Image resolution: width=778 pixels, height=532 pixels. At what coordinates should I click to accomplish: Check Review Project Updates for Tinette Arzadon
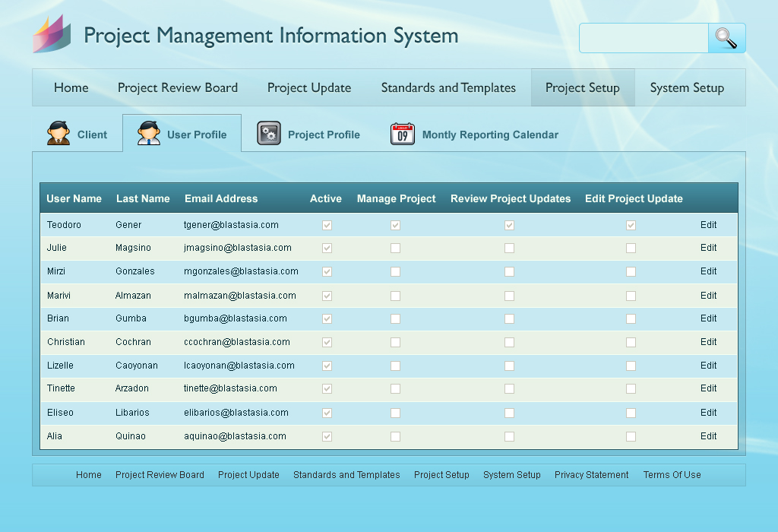(510, 389)
